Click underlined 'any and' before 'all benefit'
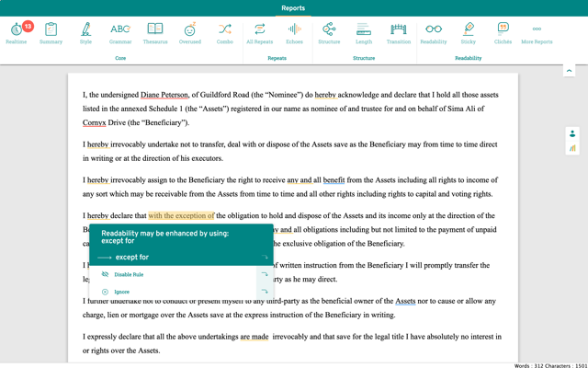 point(300,180)
